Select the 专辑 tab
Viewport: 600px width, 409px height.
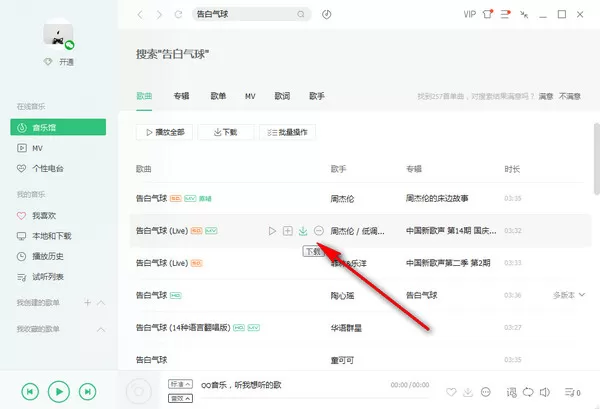(181, 96)
